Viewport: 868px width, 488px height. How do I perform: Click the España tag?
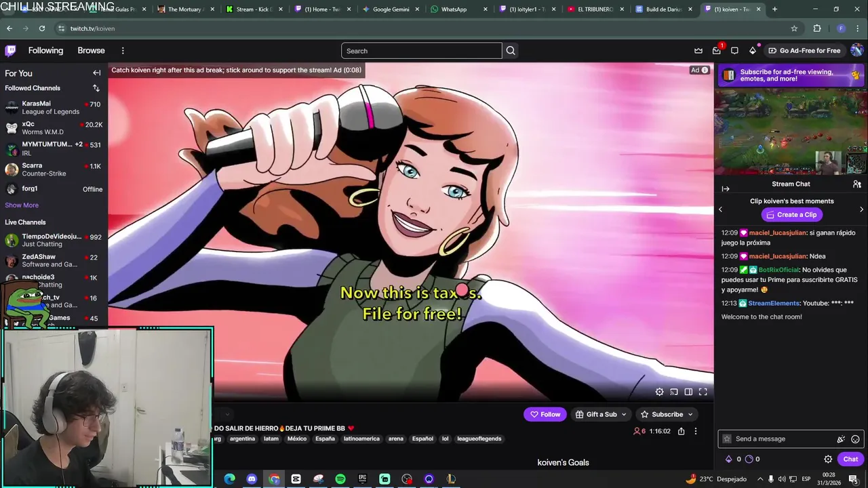click(x=325, y=439)
